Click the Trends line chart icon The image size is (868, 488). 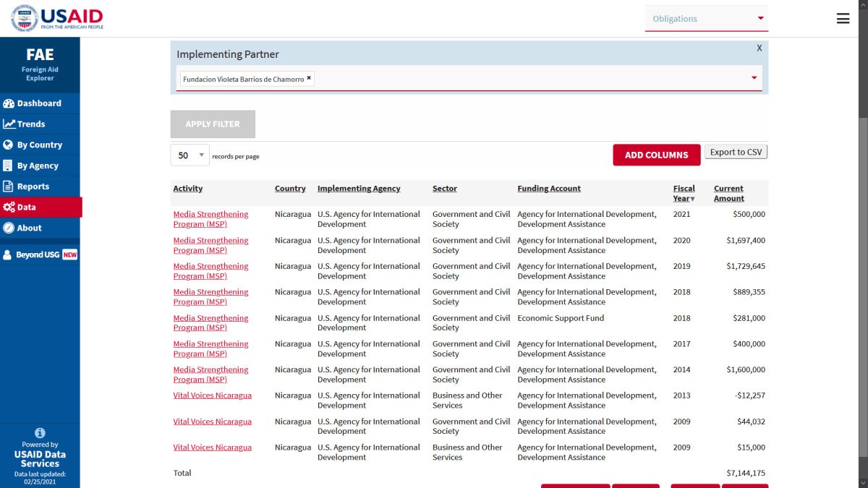click(x=9, y=124)
